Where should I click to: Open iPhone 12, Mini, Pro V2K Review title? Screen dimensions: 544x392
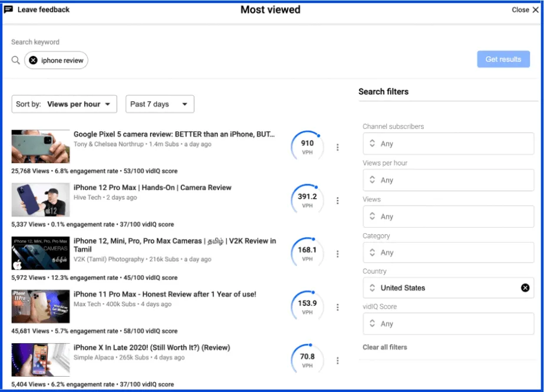(x=174, y=245)
